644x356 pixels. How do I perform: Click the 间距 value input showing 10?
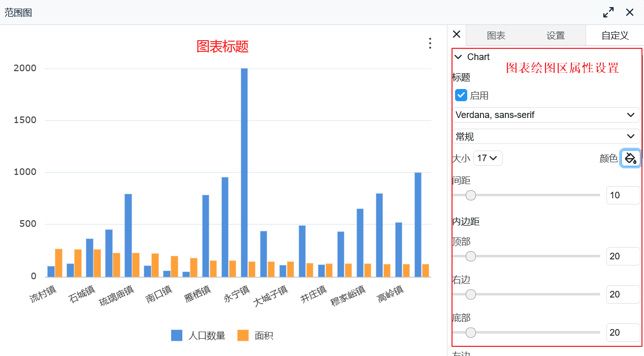click(623, 195)
